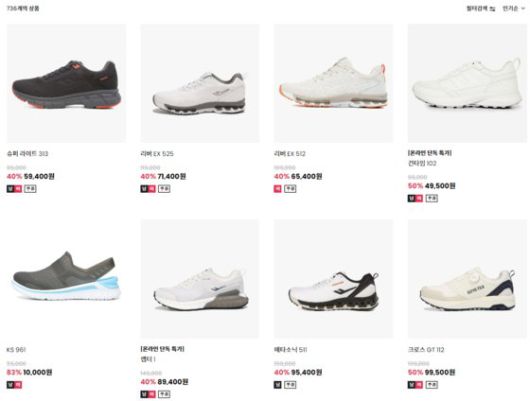Click the 89,400원 online special price item
This screenshot has height=401, width=530.
click(164, 382)
